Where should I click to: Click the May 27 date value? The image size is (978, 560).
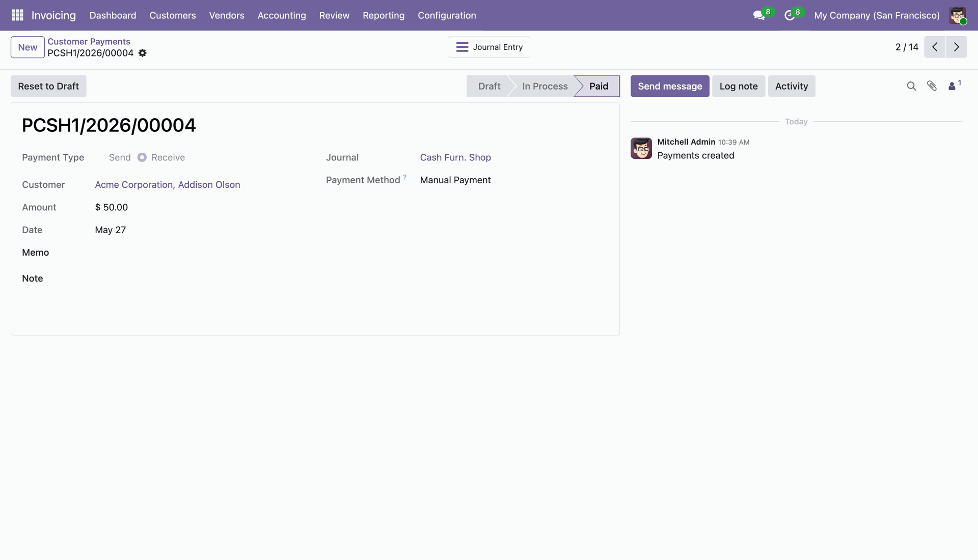[111, 230]
